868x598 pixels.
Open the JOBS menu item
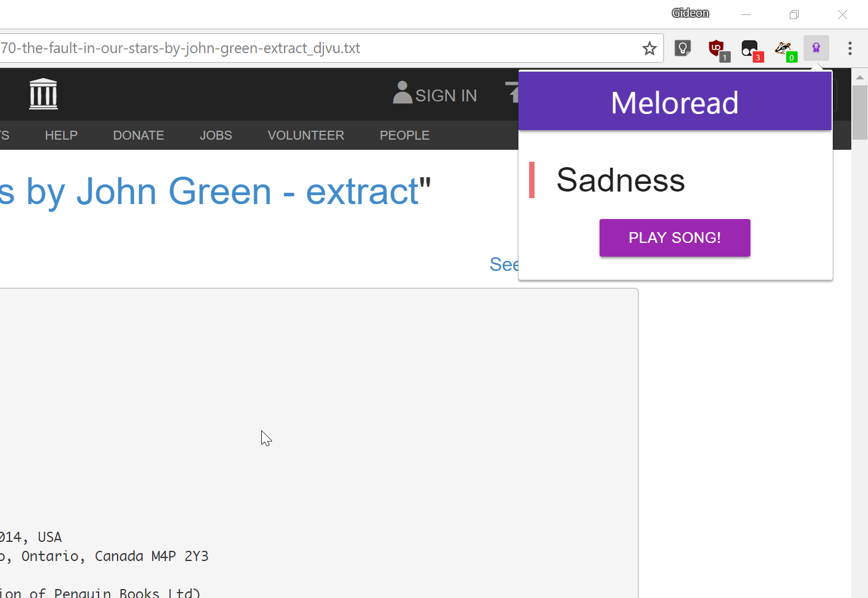(216, 135)
